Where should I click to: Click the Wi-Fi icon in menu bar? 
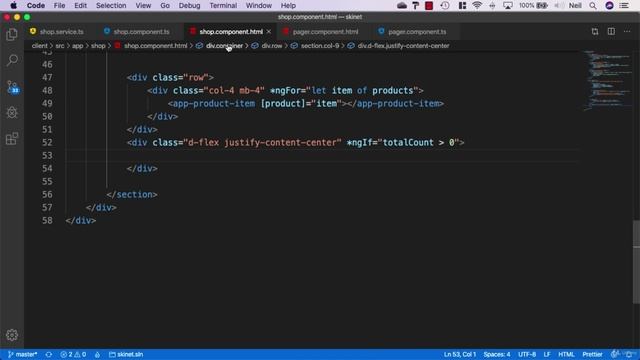477,6
